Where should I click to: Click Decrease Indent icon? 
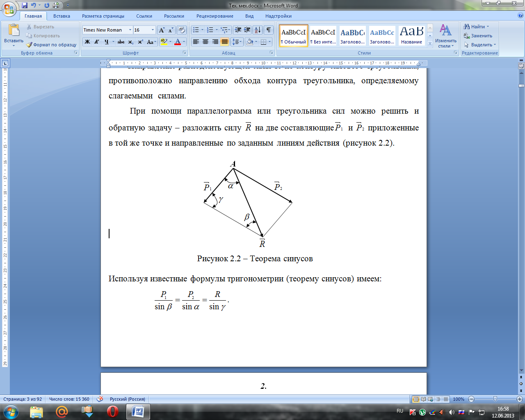click(x=238, y=30)
